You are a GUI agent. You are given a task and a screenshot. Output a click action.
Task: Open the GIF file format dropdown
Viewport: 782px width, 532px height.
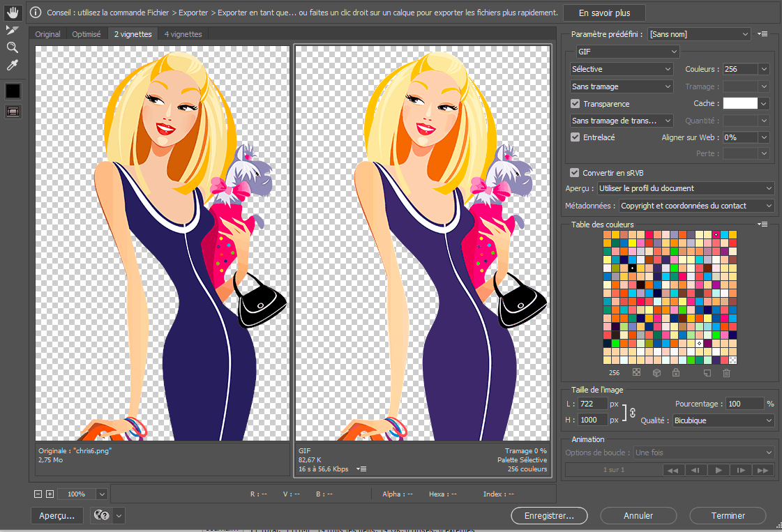626,52
